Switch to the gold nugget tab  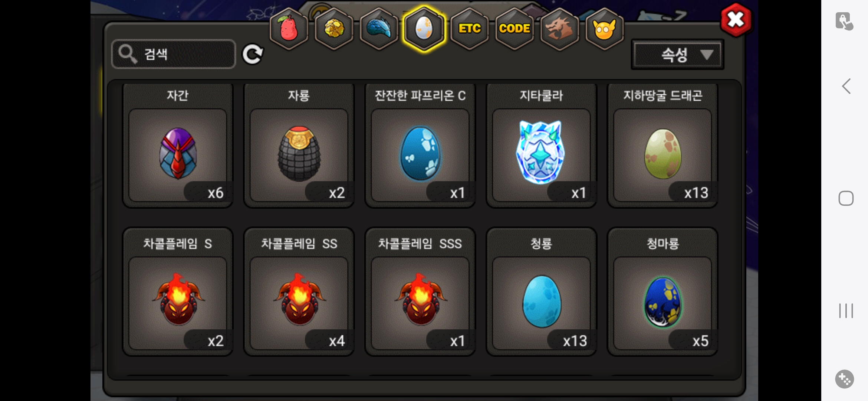(334, 29)
